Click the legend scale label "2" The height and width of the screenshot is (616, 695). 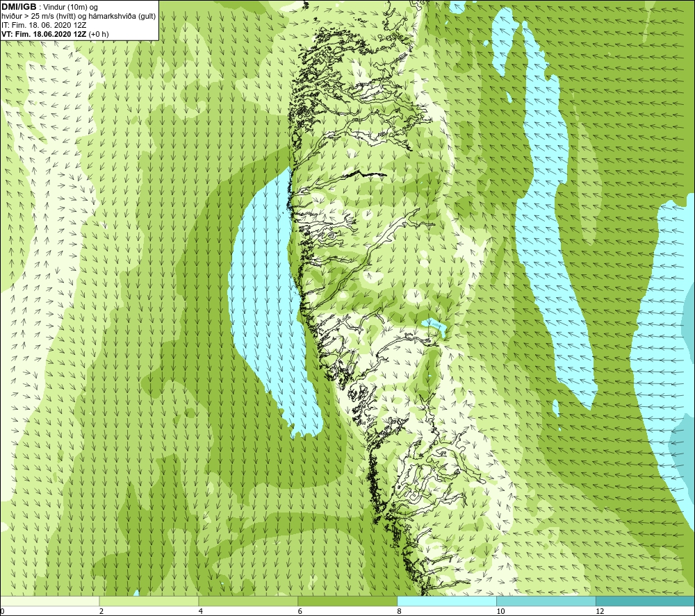pyautogui.click(x=101, y=611)
